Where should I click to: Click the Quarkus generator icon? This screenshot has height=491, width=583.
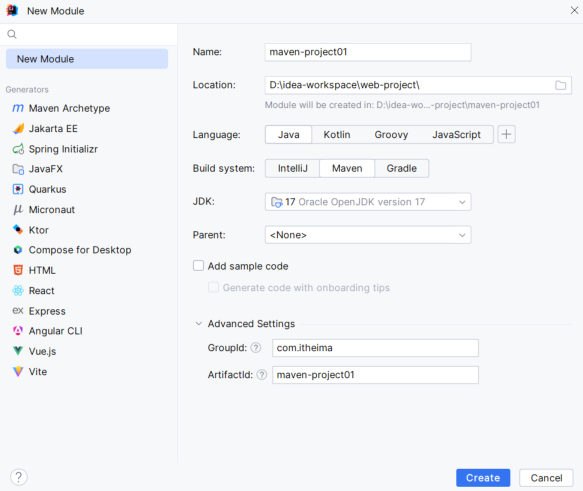tap(18, 189)
